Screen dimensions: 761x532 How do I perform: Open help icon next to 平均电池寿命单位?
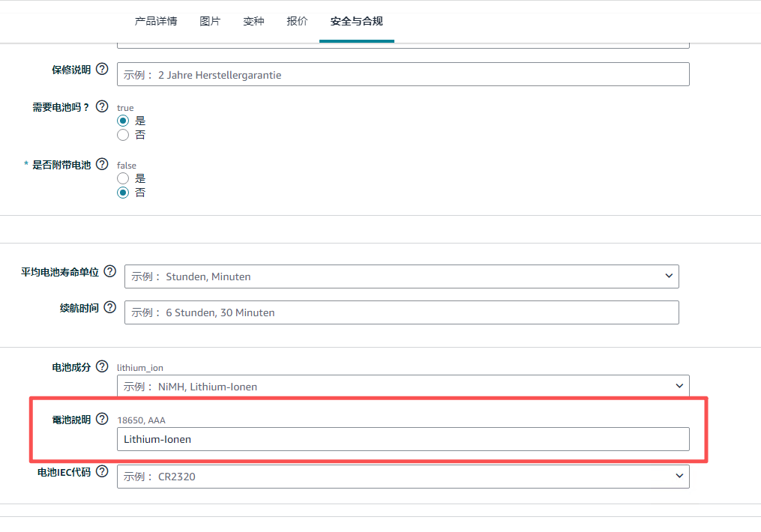tap(110, 271)
